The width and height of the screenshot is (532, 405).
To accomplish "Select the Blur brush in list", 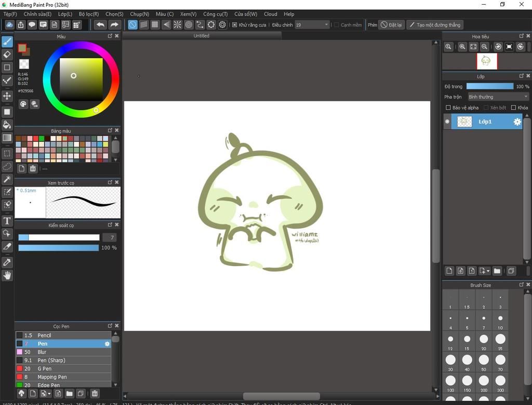I will [x=63, y=352].
